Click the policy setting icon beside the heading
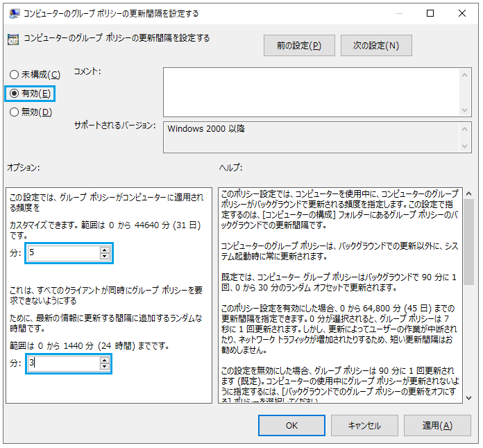The height and width of the screenshot is (448, 483). (x=13, y=40)
